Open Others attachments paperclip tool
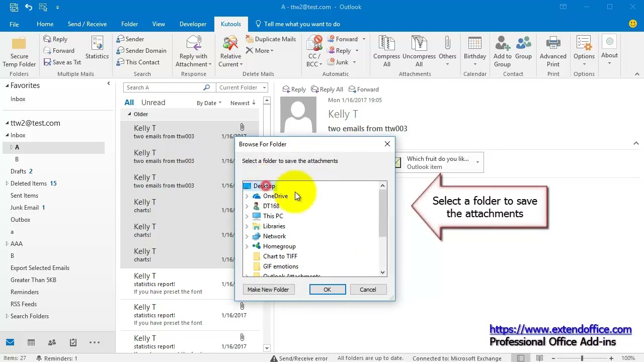This screenshot has width=644, height=362. (447, 51)
